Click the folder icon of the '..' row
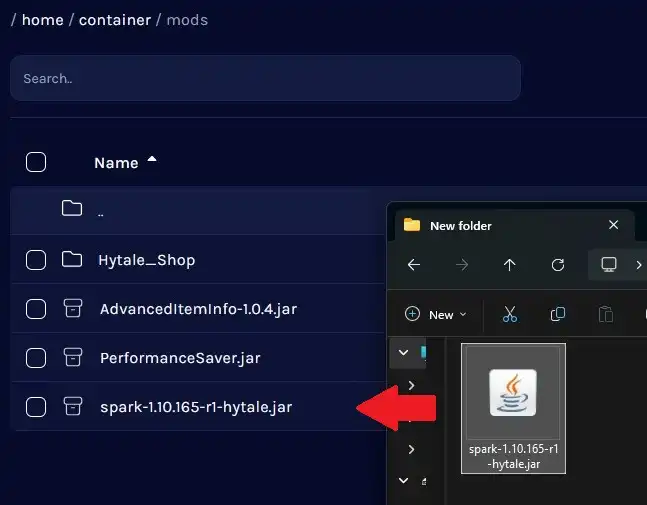 [72, 208]
